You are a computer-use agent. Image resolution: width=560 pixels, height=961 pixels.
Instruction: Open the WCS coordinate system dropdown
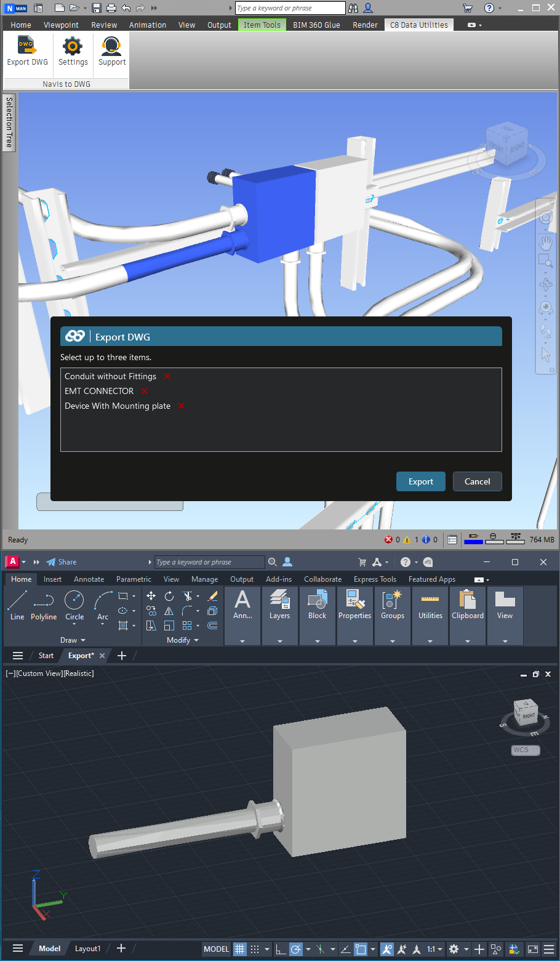(x=526, y=750)
